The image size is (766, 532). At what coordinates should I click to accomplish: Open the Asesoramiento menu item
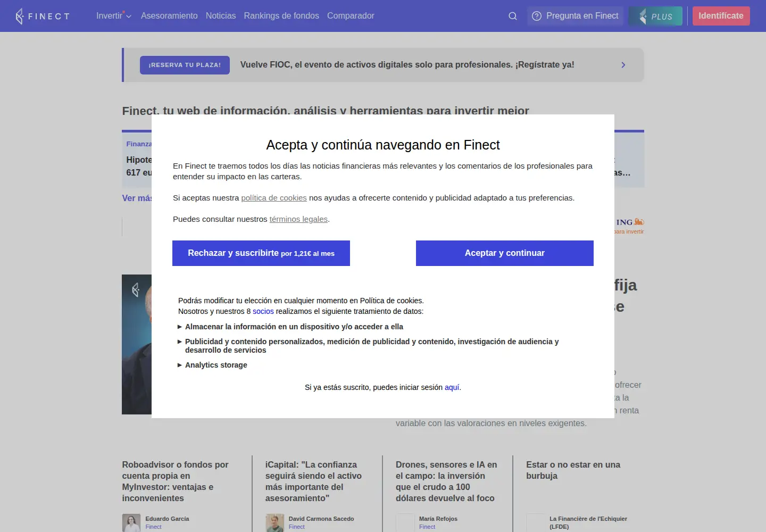point(169,16)
